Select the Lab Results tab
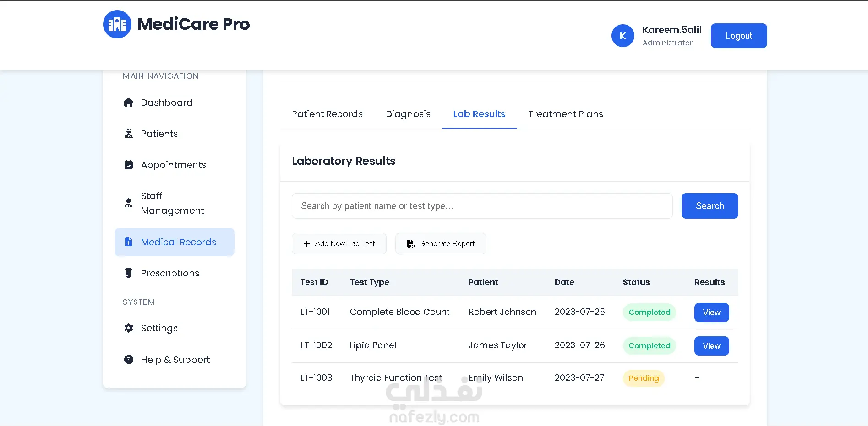This screenshot has height=426, width=868. point(479,114)
